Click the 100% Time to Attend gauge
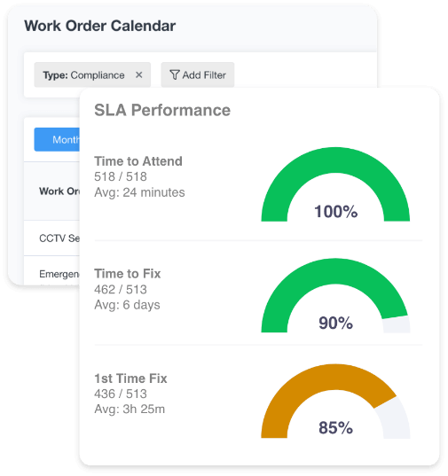 (335, 184)
